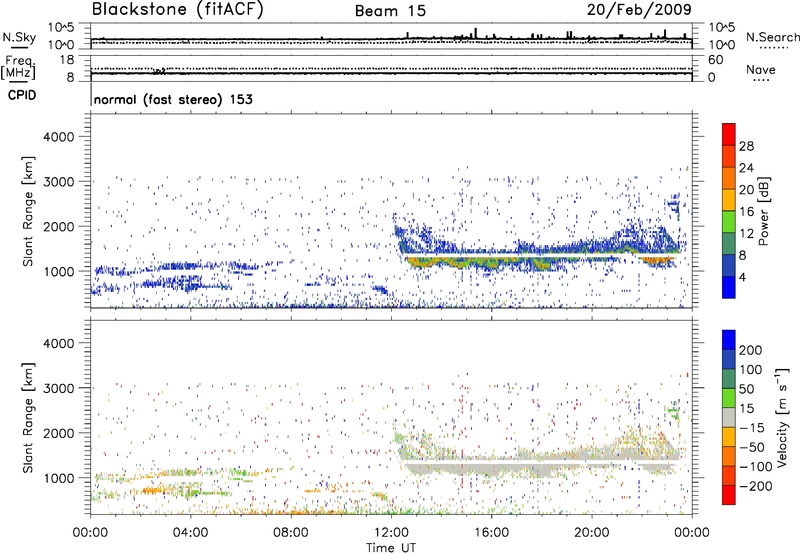Click the 4000 tick on the power panel
The width and height of the screenshot is (800, 554).
[x=59, y=137]
